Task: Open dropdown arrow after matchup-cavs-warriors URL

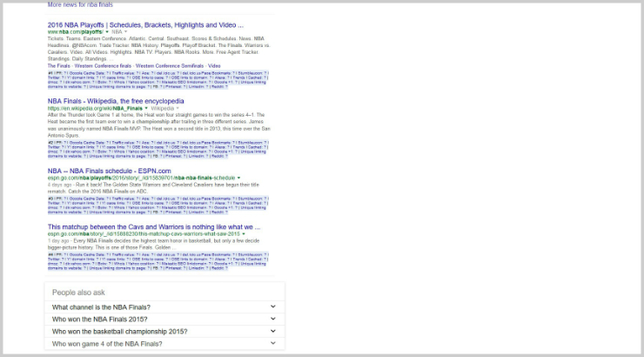Action: 244,233
